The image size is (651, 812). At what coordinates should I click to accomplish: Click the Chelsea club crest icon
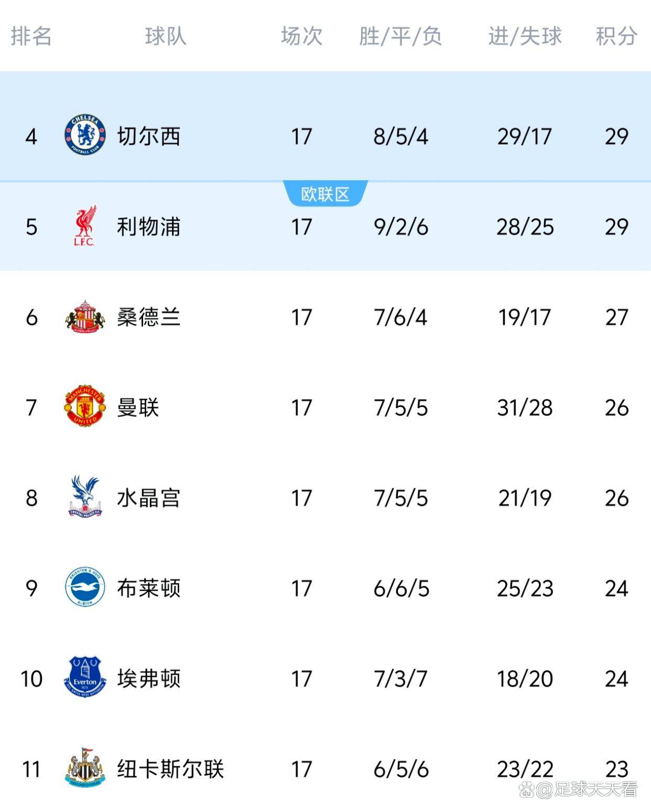coord(84,136)
